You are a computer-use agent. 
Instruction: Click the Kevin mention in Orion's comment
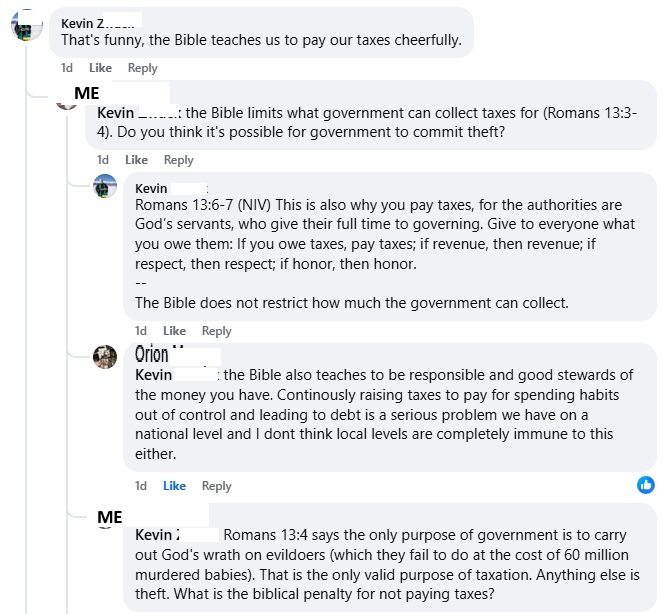pos(153,375)
